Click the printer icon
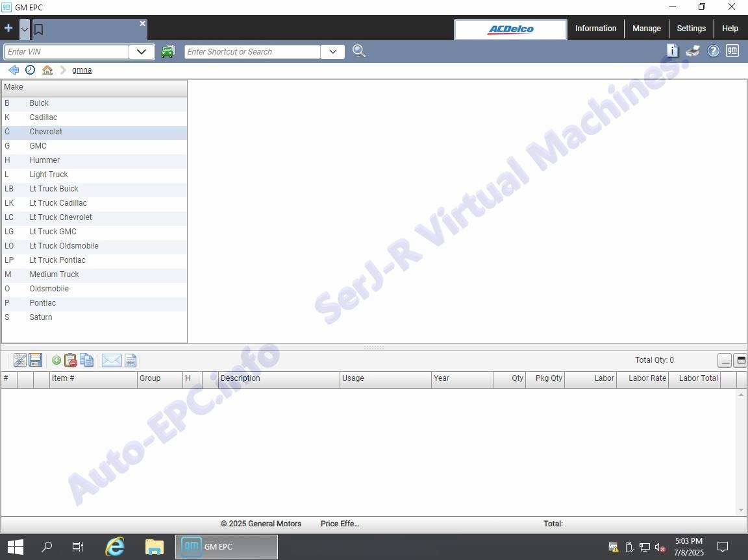Screen dimensions: 748x560 point(693,51)
